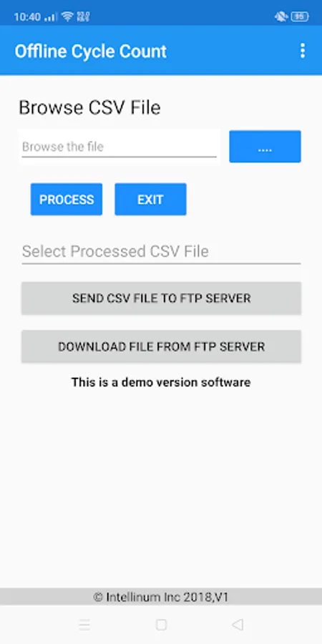Tap the 10:40 clock in status bar

(x=27, y=17)
